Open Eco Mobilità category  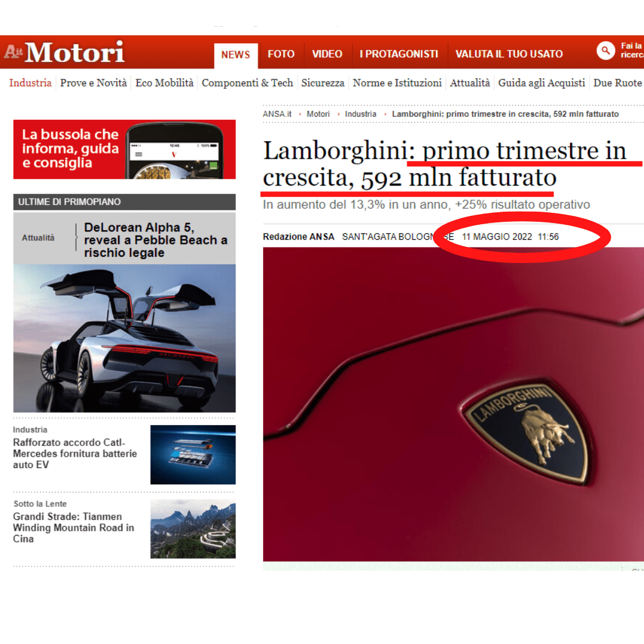tap(165, 83)
